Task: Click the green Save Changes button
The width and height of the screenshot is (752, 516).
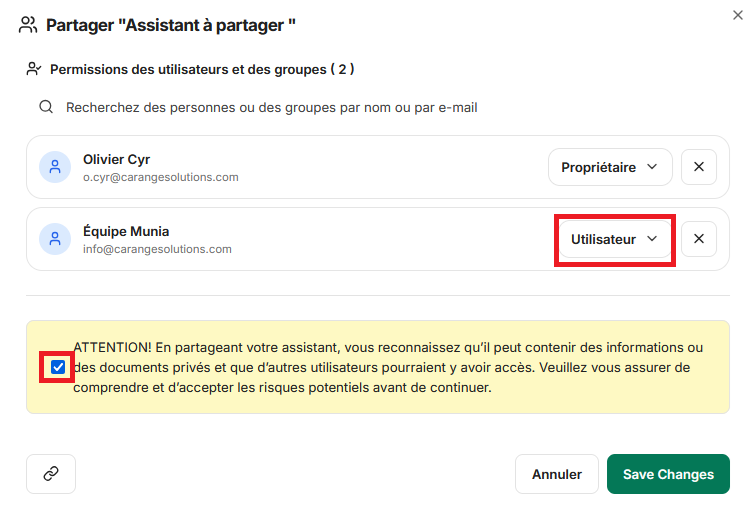Action: 668,474
